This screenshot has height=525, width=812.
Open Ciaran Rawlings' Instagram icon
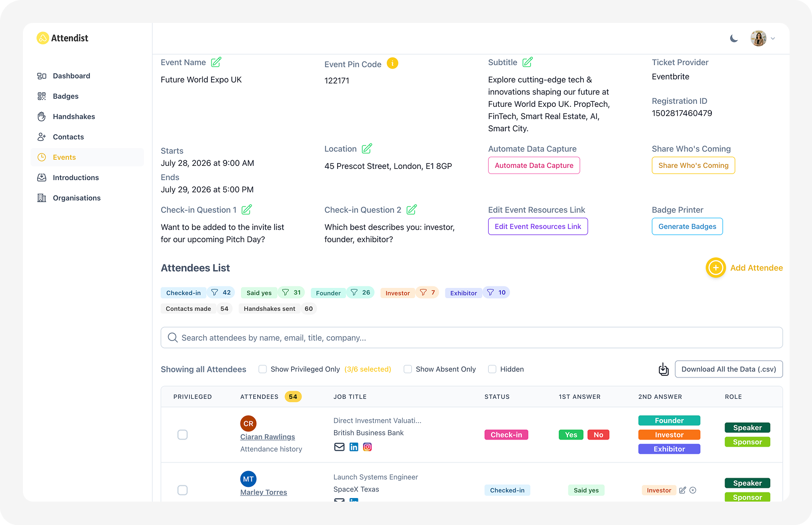pyautogui.click(x=368, y=447)
